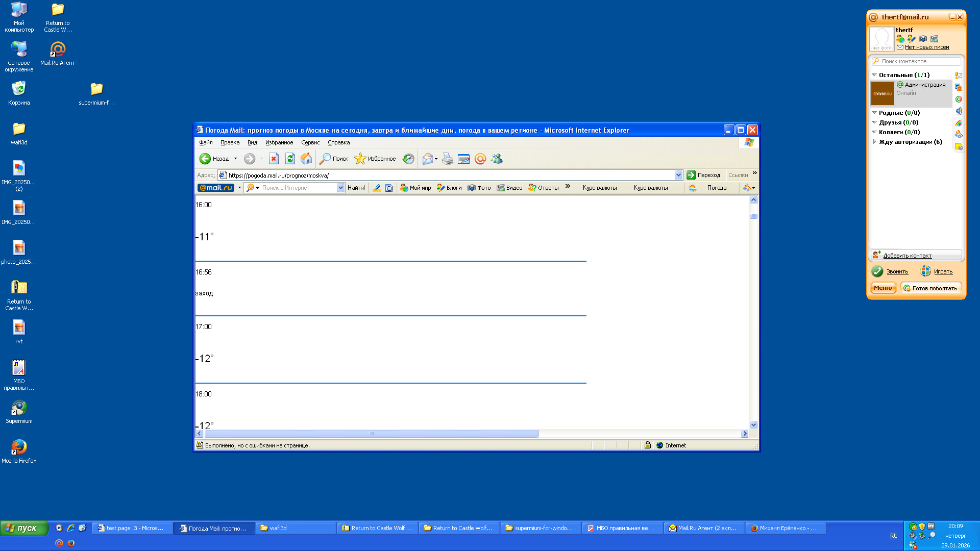Open the 'Поиск в Интернет' dropdown arrow

[340, 188]
